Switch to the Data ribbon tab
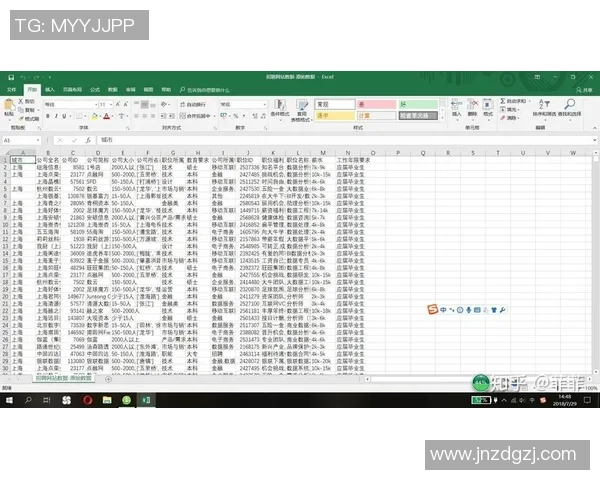 (x=112, y=90)
